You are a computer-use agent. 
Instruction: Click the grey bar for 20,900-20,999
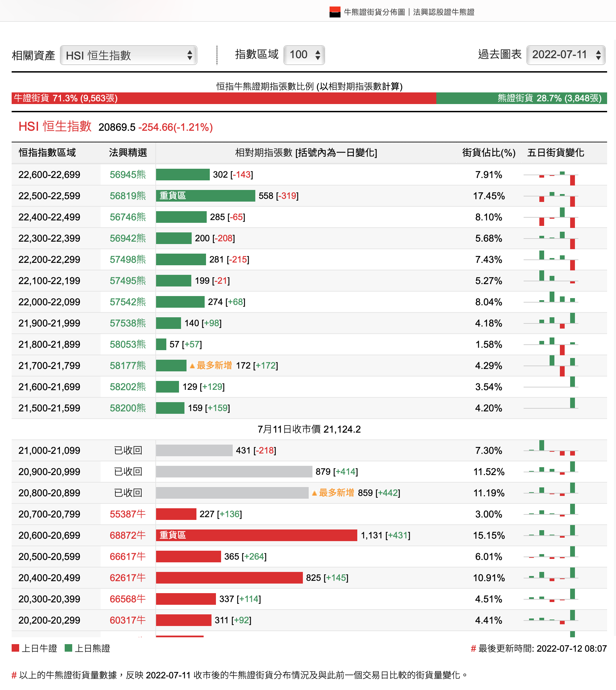coord(234,472)
